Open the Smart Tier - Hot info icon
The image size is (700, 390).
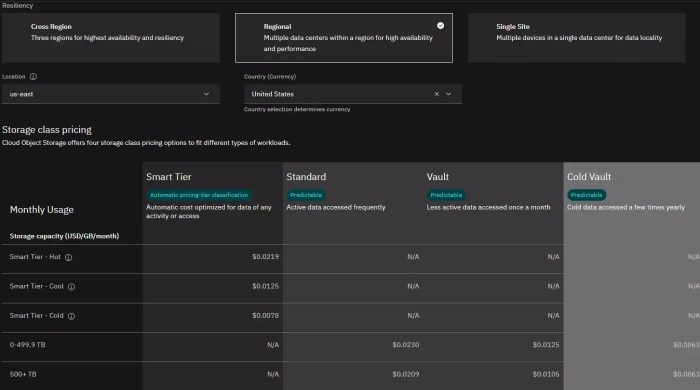[x=68, y=257]
